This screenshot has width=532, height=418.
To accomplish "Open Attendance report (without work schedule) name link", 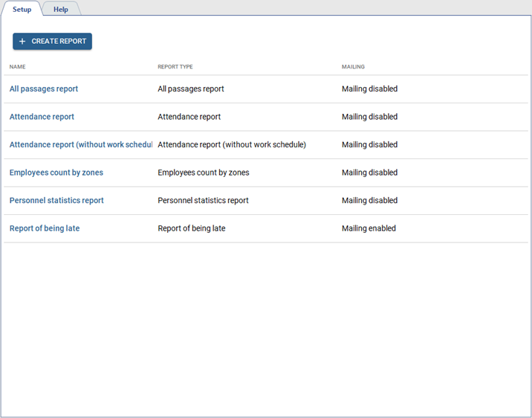I will pyautogui.click(x=80, y=145).
